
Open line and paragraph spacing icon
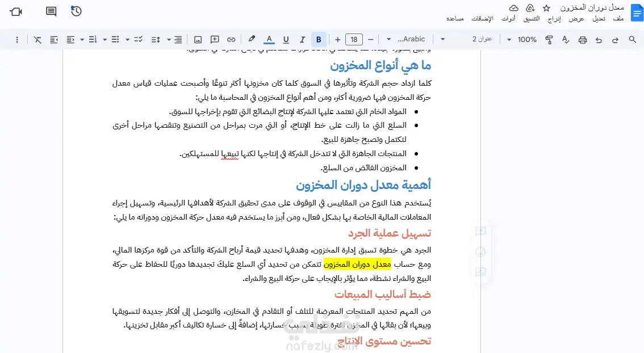click(156, 39)
